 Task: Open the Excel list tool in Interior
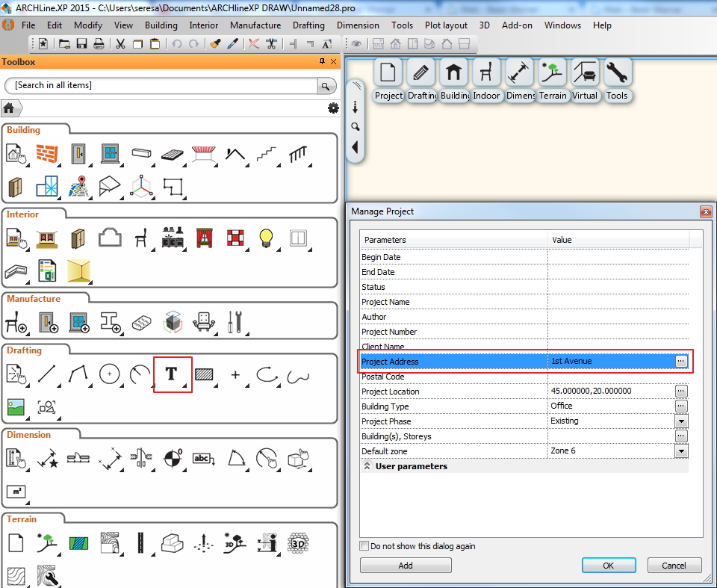[46, 270]
